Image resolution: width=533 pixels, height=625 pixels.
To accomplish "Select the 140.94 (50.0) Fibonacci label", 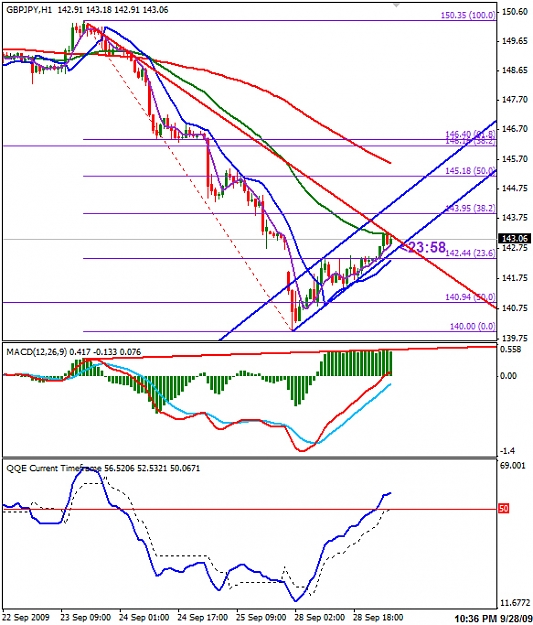I will click(470, 297).
